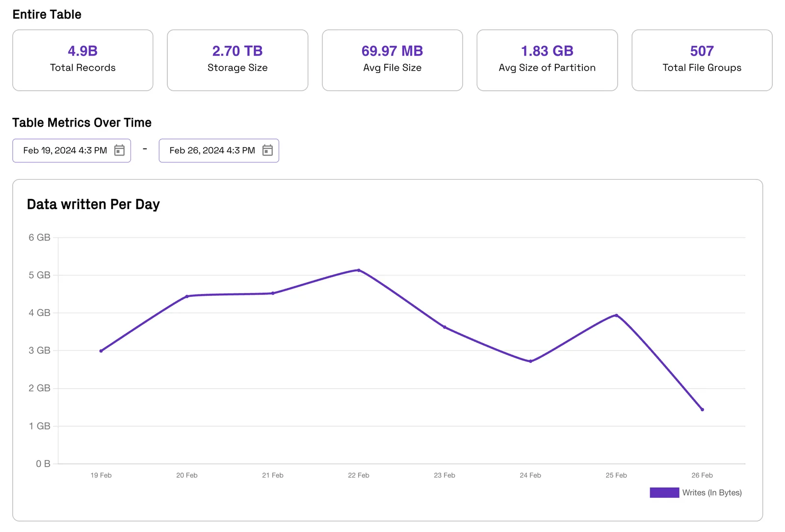Select the Avg Size of Partition card
This screenshot has height=532, width=785.
click(547, 60)
